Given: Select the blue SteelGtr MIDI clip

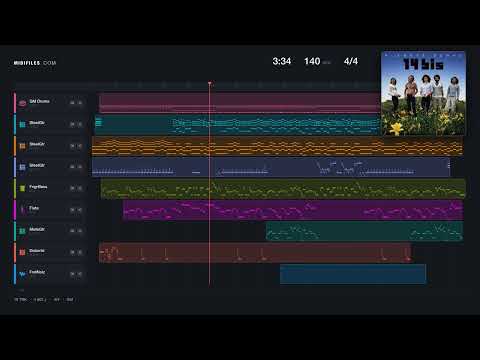Looking at the screenshot, I should pyautogui.click(x=271, y=167).
